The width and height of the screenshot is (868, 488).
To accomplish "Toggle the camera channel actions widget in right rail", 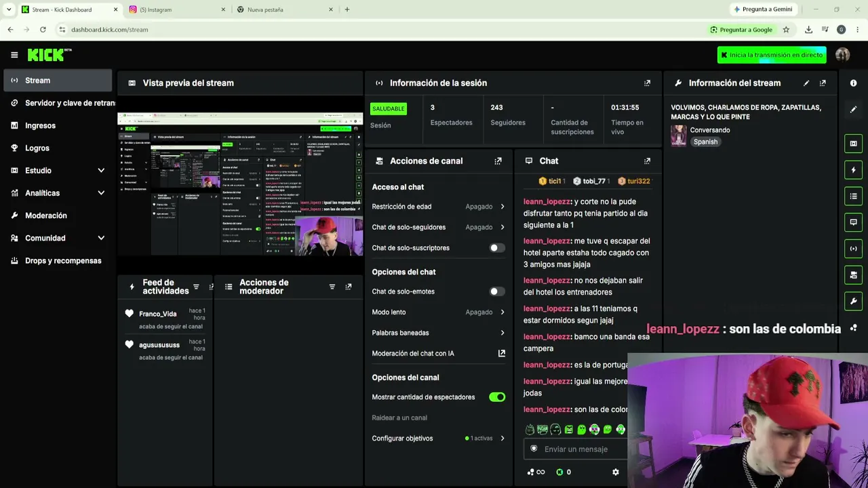I will coord(853,274).
